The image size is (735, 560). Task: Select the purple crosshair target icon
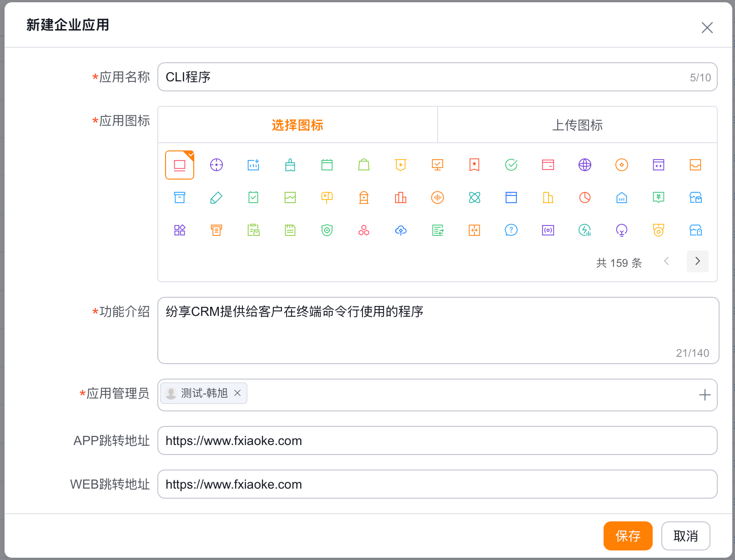[x=216, y=165]
